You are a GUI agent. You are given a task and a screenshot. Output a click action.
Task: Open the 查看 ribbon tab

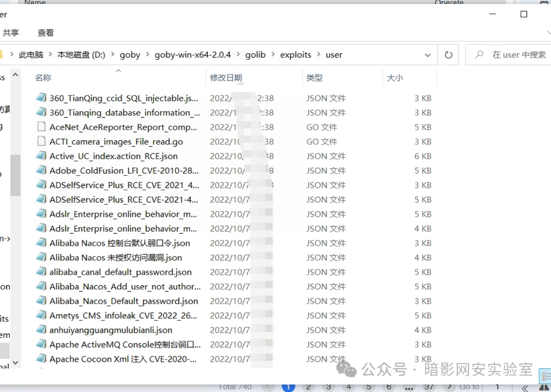[46, 33]
